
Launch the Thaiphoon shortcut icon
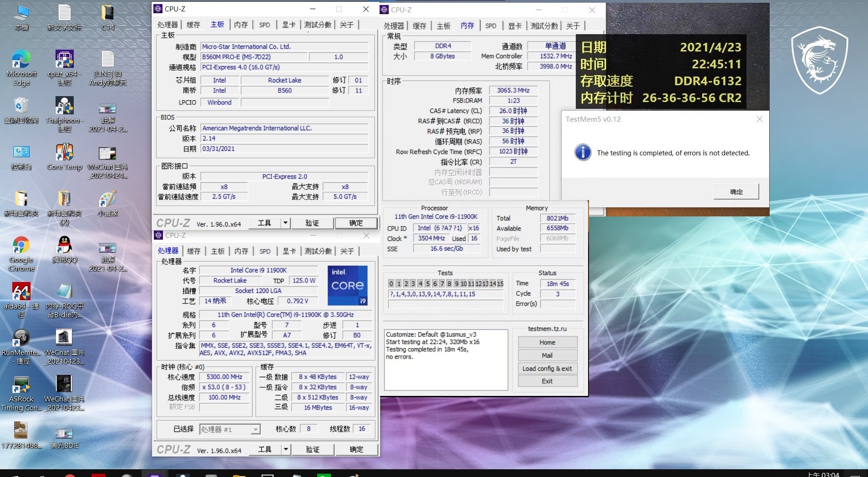64,115
